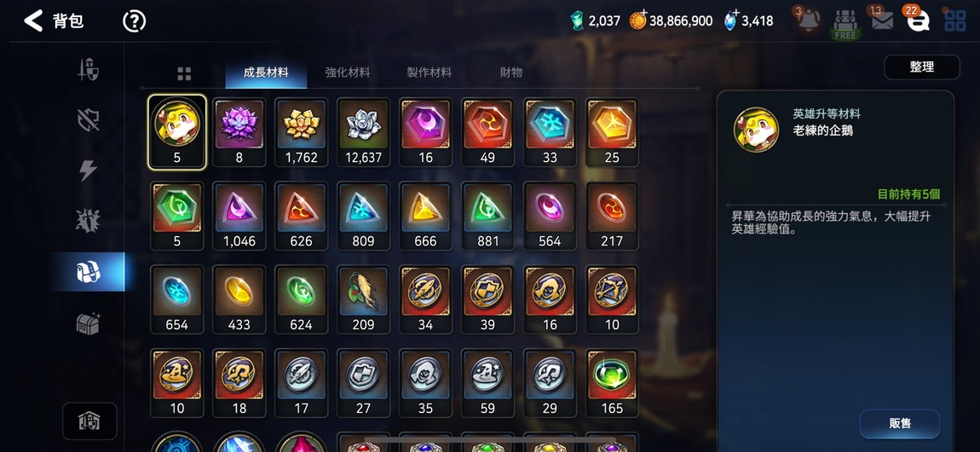980x452 pixels.
Task: Switch to the 製作材料 tab
Action: click(x=429, y=72)
